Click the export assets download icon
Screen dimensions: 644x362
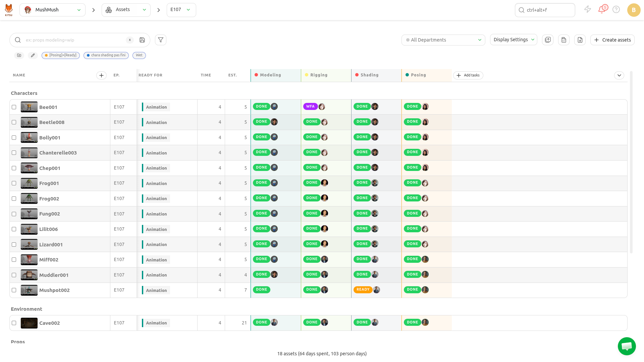point(580,40)
